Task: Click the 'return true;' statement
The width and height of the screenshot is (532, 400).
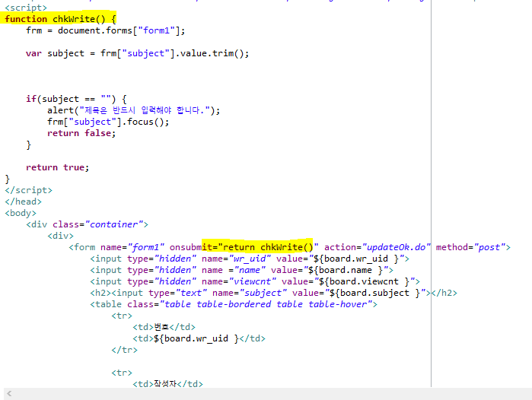Action: tap(57, 167)
